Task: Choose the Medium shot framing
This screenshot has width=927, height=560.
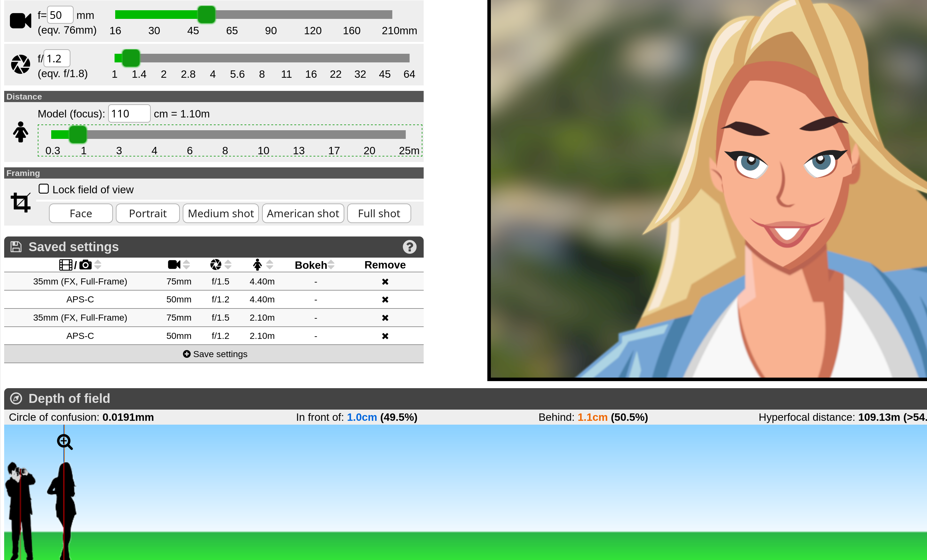Action: click(x=221, y=213)
